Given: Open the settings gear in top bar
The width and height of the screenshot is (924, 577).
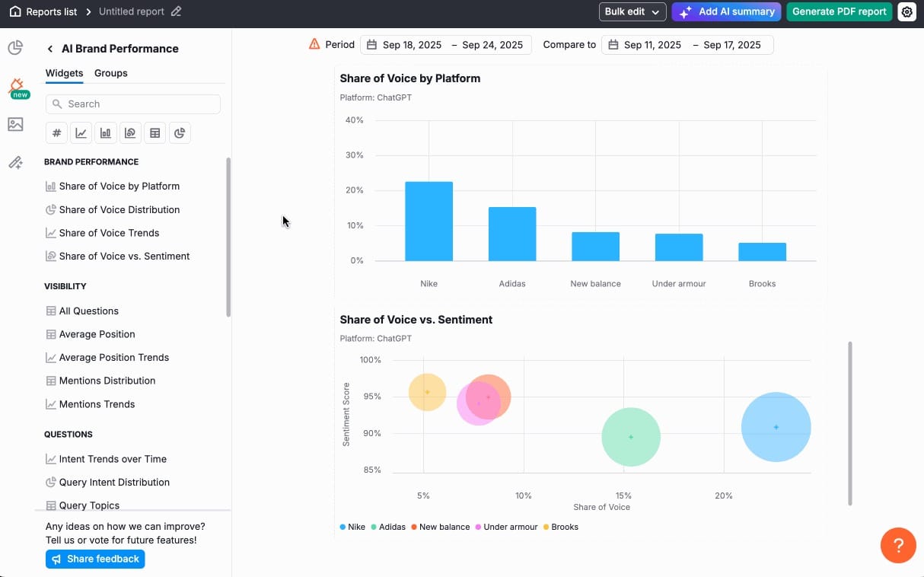Looking at the screenshot, I should click(x=907, y=11).
